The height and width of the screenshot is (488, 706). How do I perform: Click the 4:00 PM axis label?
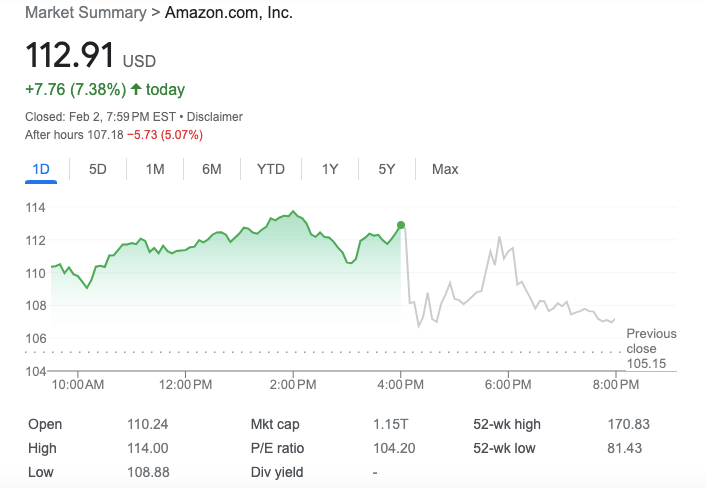pos(400,384)
